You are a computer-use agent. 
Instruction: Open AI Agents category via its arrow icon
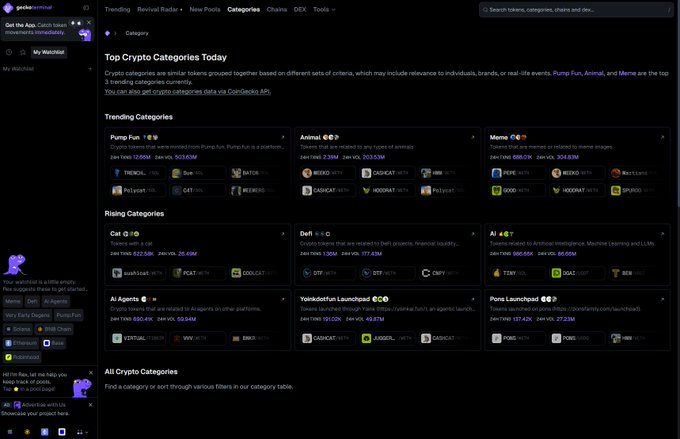pos(283,299)
